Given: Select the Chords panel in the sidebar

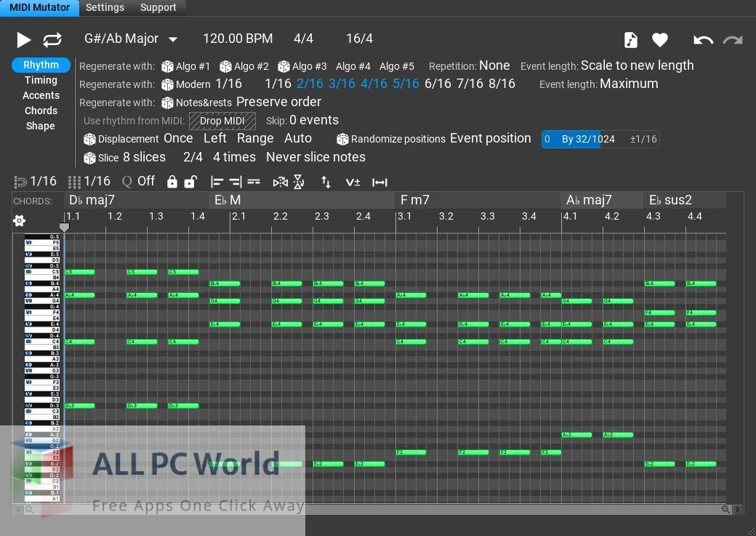Looking at the screenshot, I should pyautogui.click(x=40, y=111).
